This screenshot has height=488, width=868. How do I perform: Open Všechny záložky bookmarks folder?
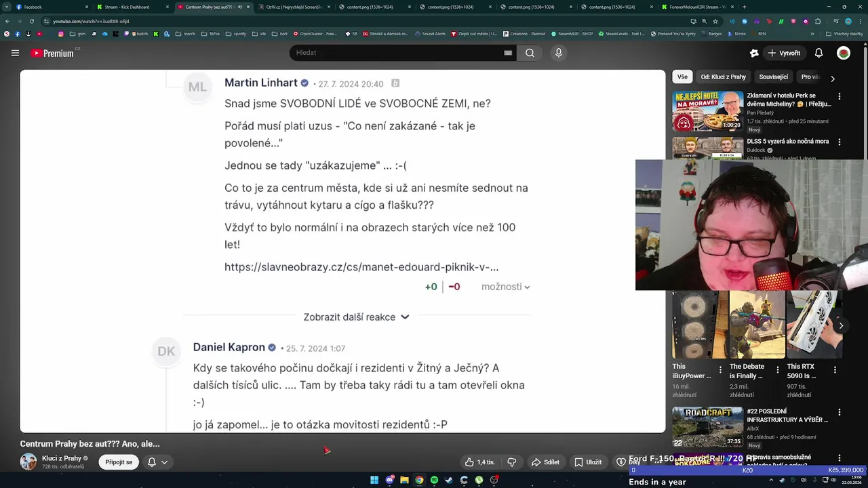pos(844,34)
